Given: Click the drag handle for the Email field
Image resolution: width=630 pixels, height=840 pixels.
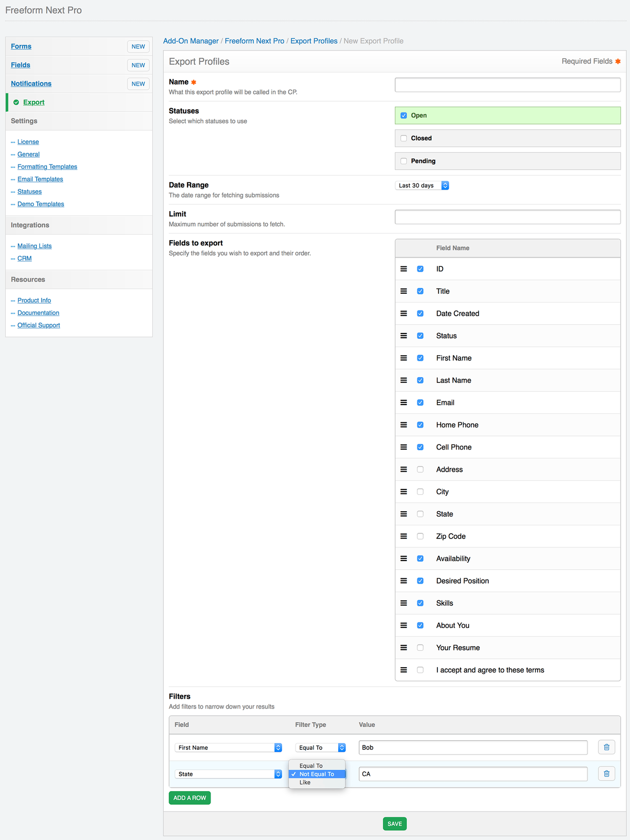Looking at the screenshot, I should tap(404, 402).
